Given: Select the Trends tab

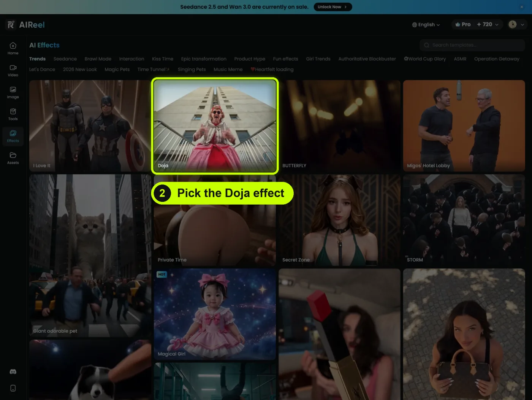Looking at the screenshot, I should [x=37, y=59].
